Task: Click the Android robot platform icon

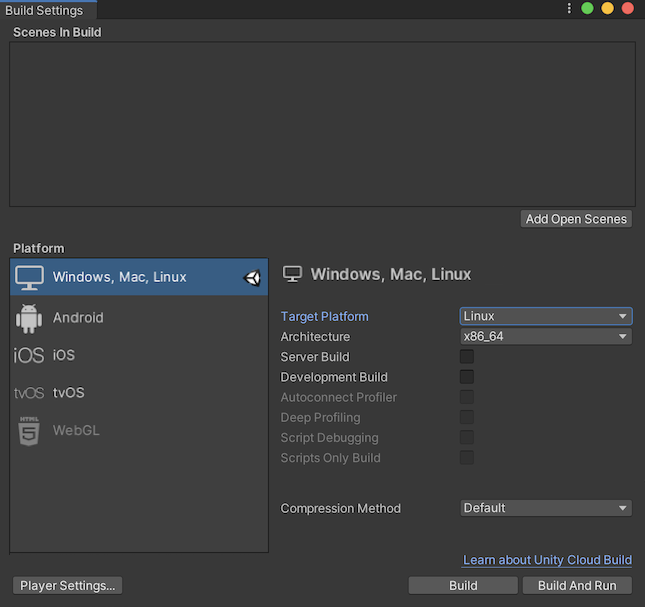Action: click(29, 317)
